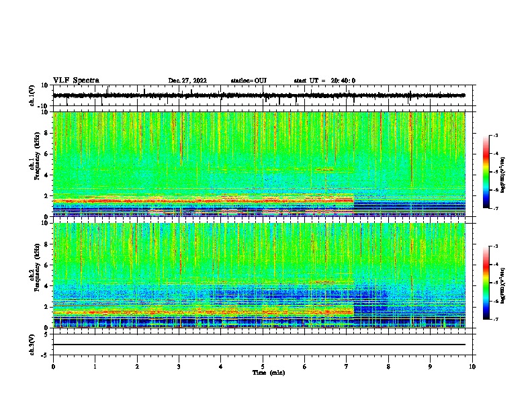Screen dimensions: 532x411
Task: Click the time axis tick label "6"
Action: pyautogui.click(x=305, y=367)
